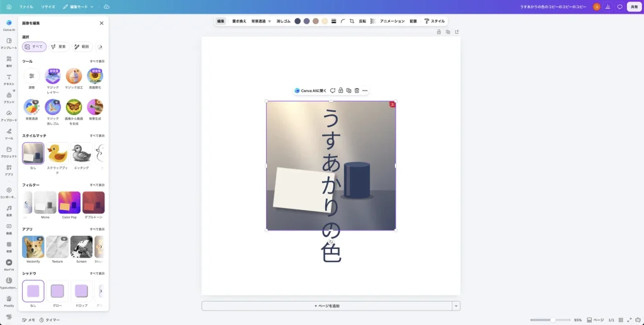
Task: Show all ツール via すべて表示
Action: (x=97, y=62)
